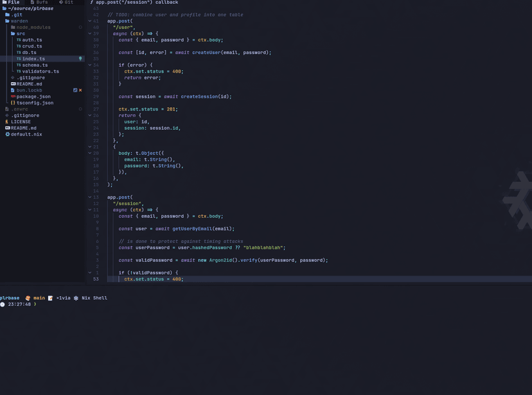Screen dimensions: 532x395
Task: Click getUserByEmail in the code
Action: pos(192,229)
